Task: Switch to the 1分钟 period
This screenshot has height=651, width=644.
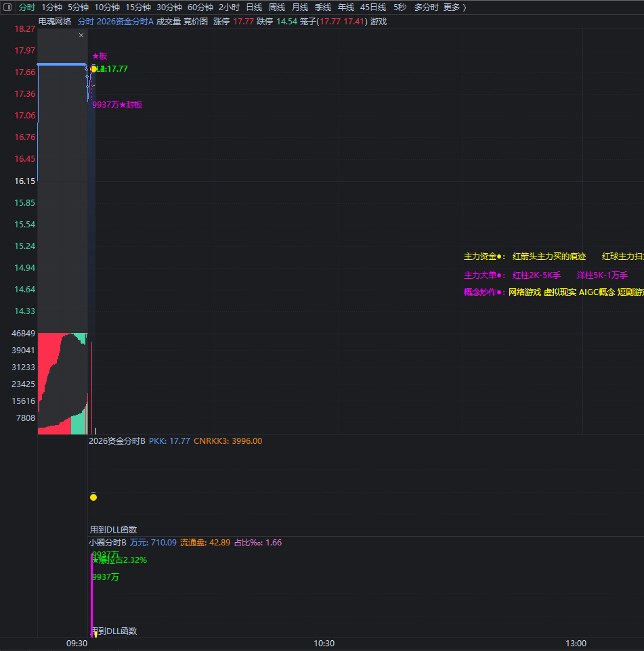Action: 51,7
